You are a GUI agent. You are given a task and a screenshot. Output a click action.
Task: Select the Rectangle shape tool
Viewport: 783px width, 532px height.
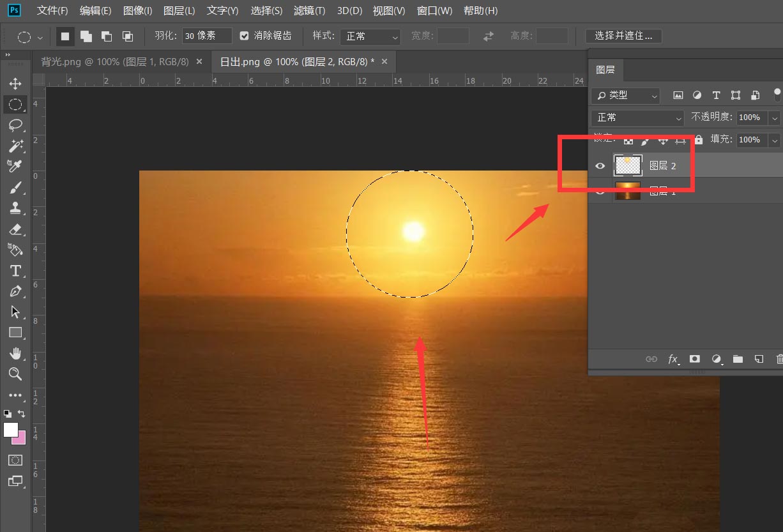click(15, 332)
